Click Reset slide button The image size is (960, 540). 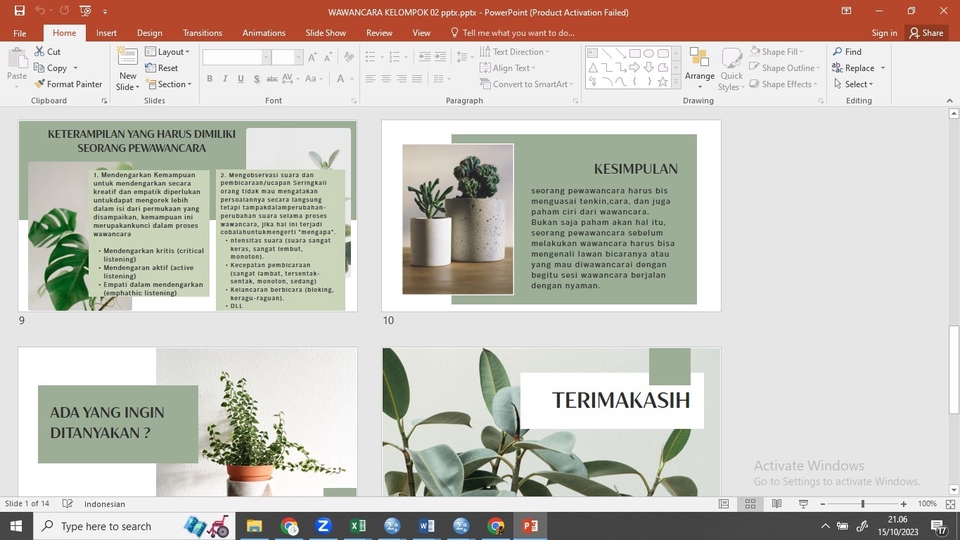click(x=162, y=68)
